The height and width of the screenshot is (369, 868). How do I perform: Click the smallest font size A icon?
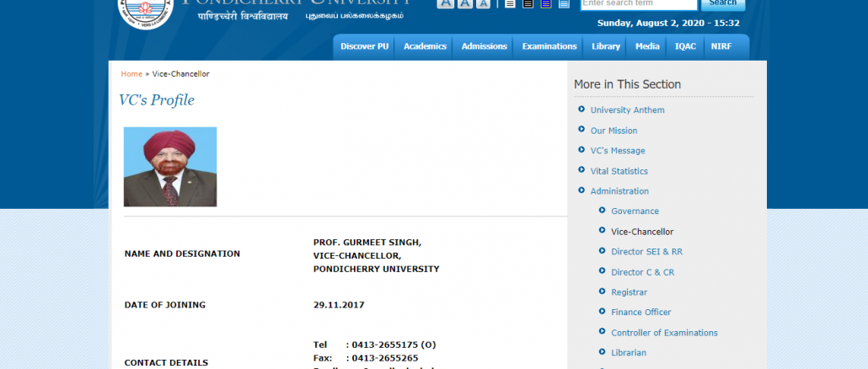click(x=483, y=3)
